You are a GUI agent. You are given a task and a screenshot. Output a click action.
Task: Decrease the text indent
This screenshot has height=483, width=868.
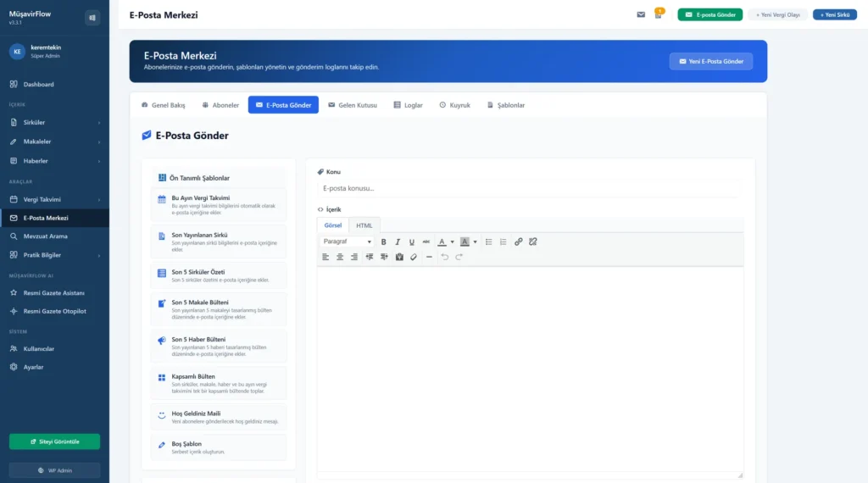[x=370, y=257]
